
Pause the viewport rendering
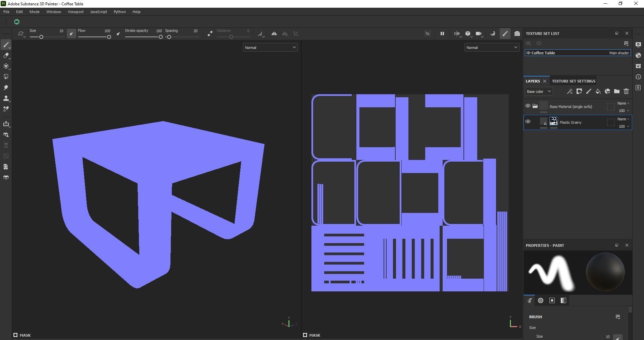point(442,34)
